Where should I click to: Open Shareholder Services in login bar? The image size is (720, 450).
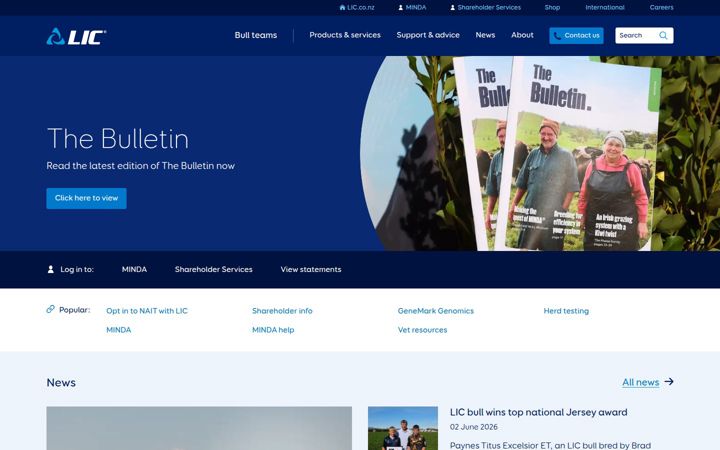[214, 270]
